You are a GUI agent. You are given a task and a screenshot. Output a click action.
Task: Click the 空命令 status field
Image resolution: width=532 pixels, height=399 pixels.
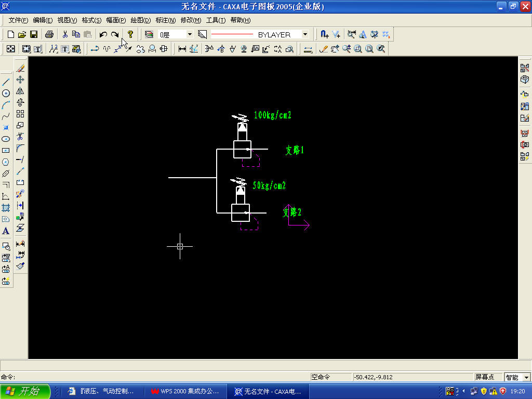[x=331, y=377]
